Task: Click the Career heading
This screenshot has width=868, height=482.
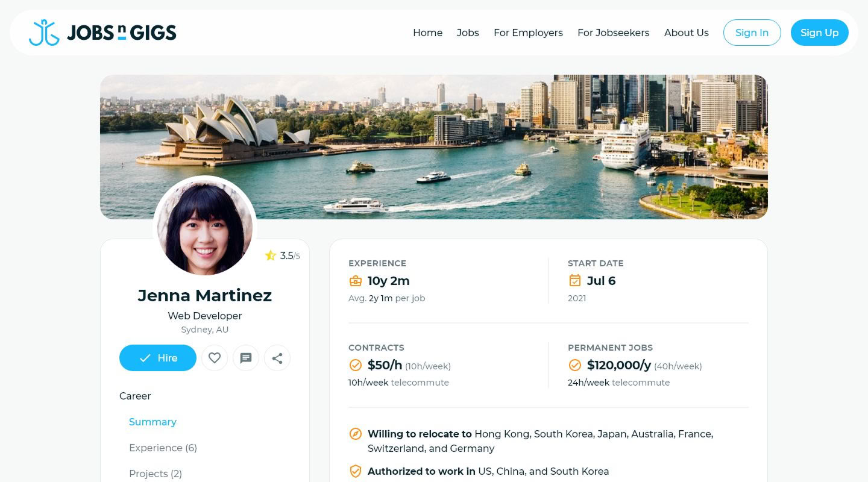Action: click(135, 396)
